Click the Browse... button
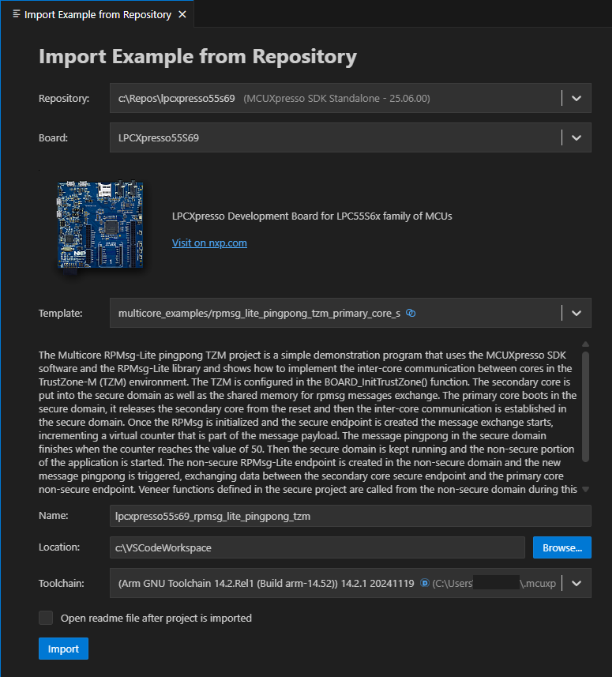This screenshot has height=677, width=616. [x=562, y=548]
